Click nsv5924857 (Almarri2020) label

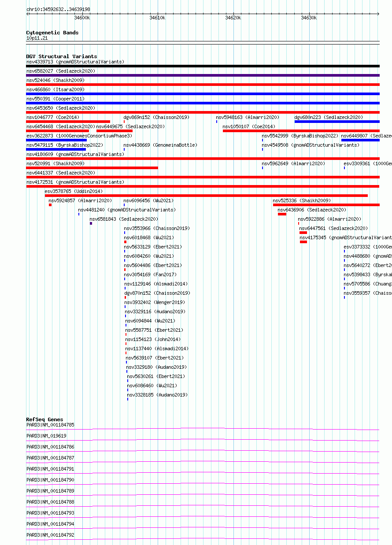[x=81, y=200]
